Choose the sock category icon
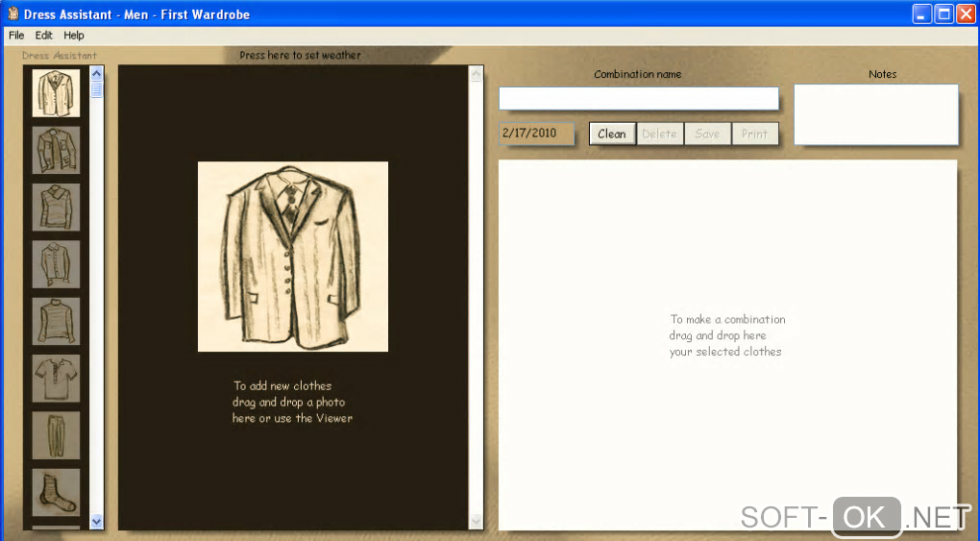The height and width of the screenshot is (541, 980). click(x=57, y=492)
